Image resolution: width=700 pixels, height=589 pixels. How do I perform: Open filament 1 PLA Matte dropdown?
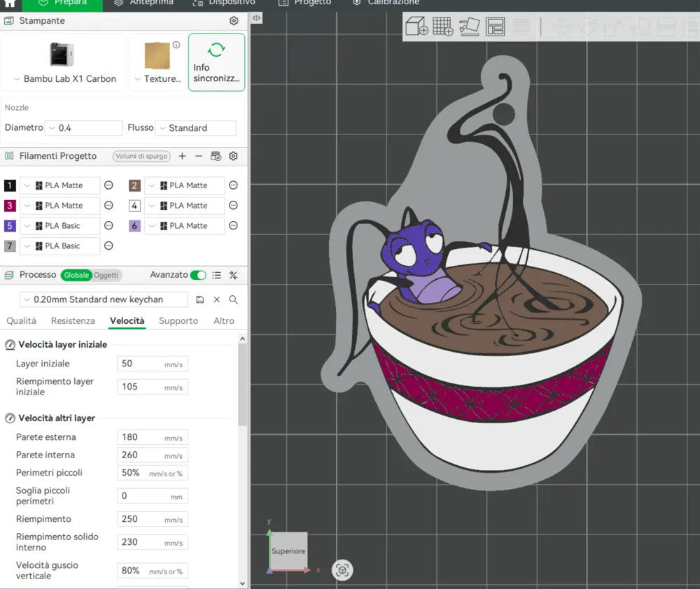(59, 185)
